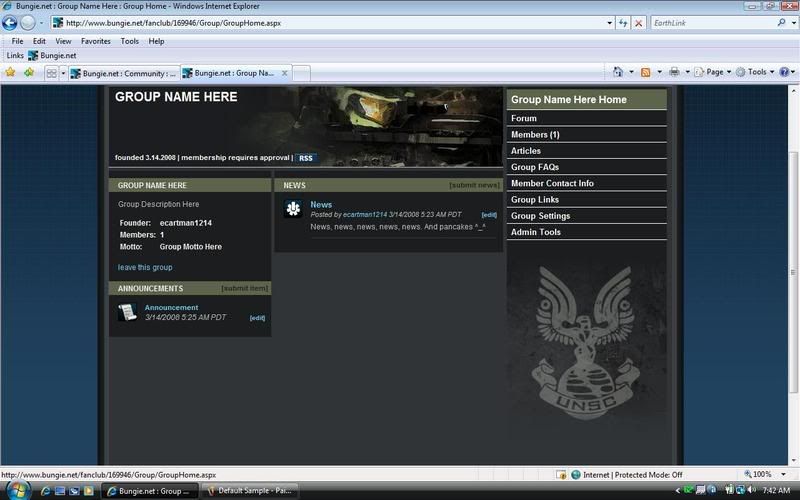Open Admin Tools in group sidebar

pos(536,232)
